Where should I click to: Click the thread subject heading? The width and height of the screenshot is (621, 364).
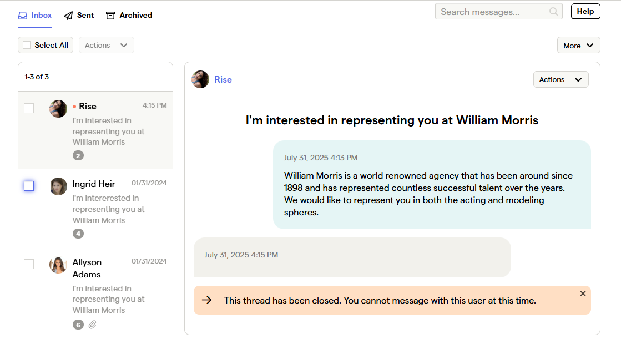tap(392, 120)
